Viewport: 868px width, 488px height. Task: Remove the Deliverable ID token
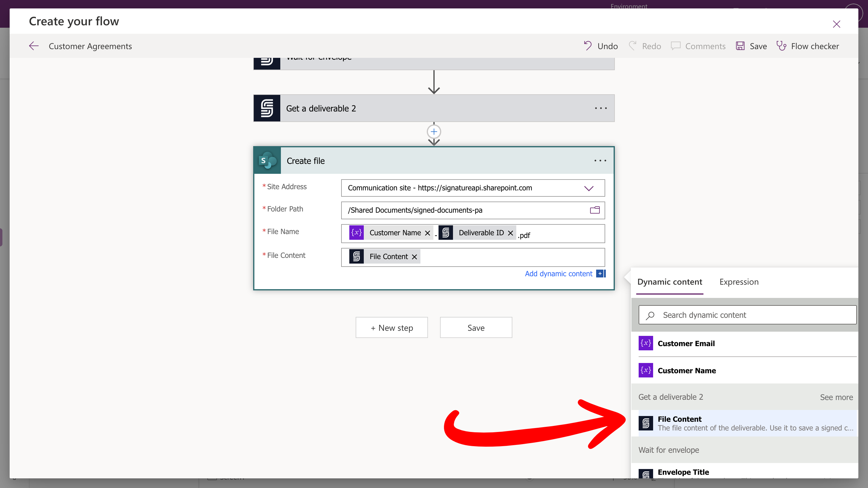point(510,233)
